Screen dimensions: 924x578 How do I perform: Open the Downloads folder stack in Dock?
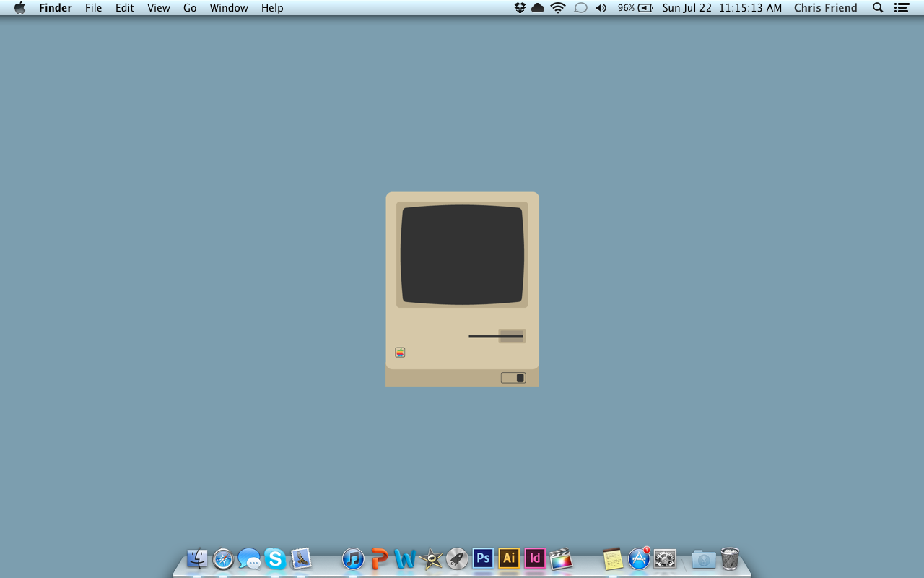point(704,558)
